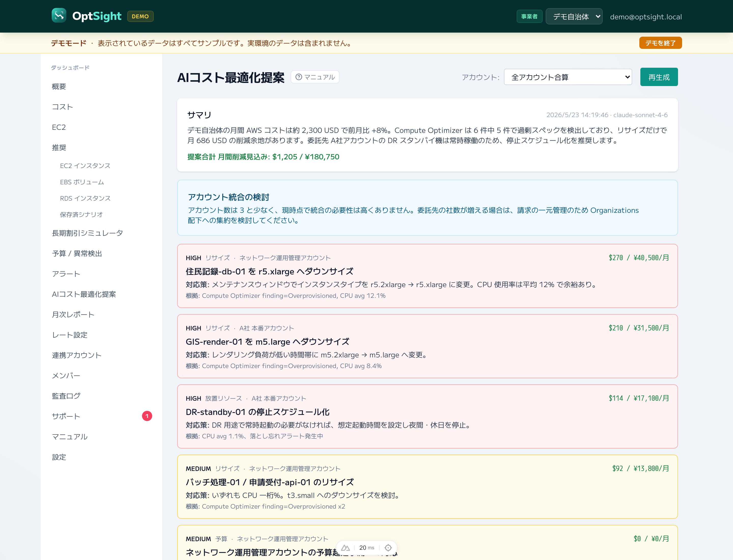Click the 住民記録-db-01 を r5.xlarge へダウンサイズ title

tap(269, 271)
